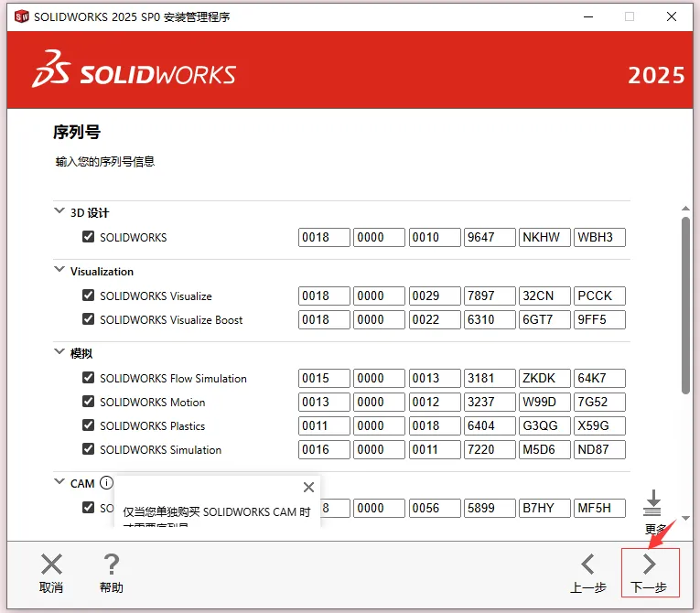The image size is (700, 613).
Task: Click Visualize Boost field containing 6310
Action: 490,319
